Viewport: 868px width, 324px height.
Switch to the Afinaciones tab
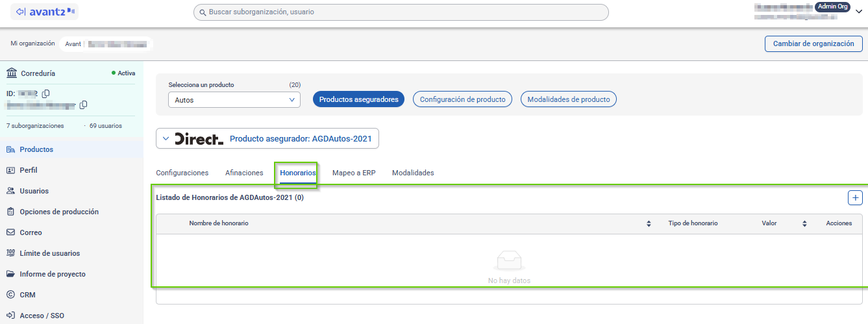tap(244, 173)
